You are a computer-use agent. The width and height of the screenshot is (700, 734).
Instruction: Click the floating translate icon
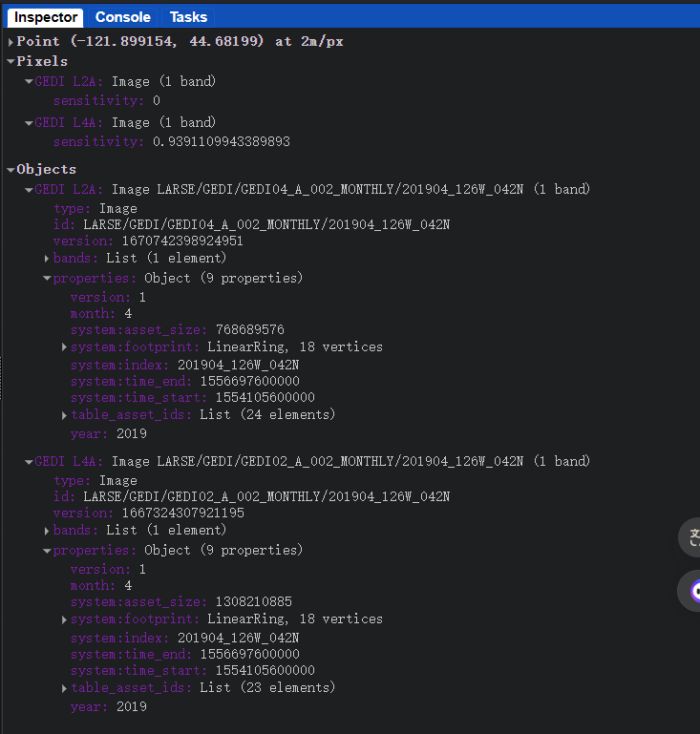coord(691,537)
